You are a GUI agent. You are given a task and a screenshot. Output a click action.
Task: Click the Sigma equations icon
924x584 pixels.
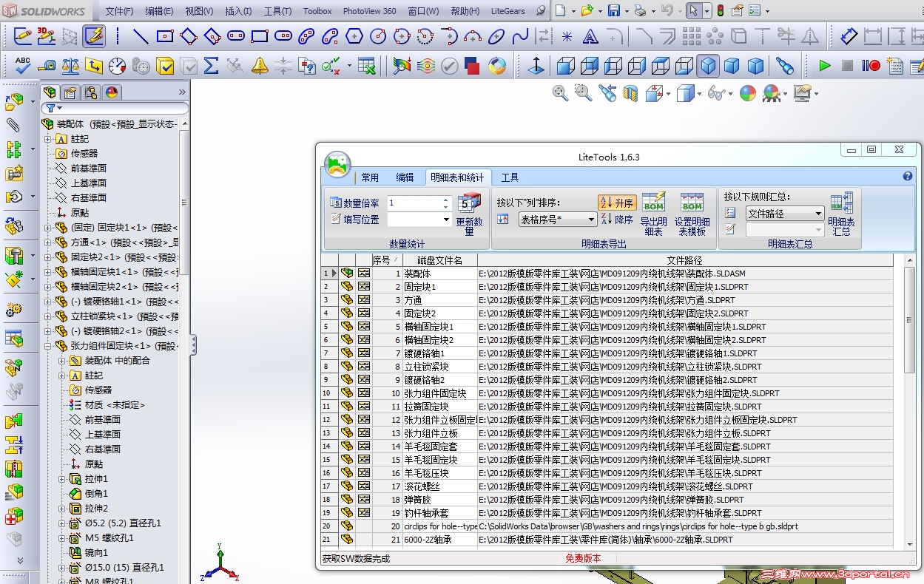pos(211,66)
